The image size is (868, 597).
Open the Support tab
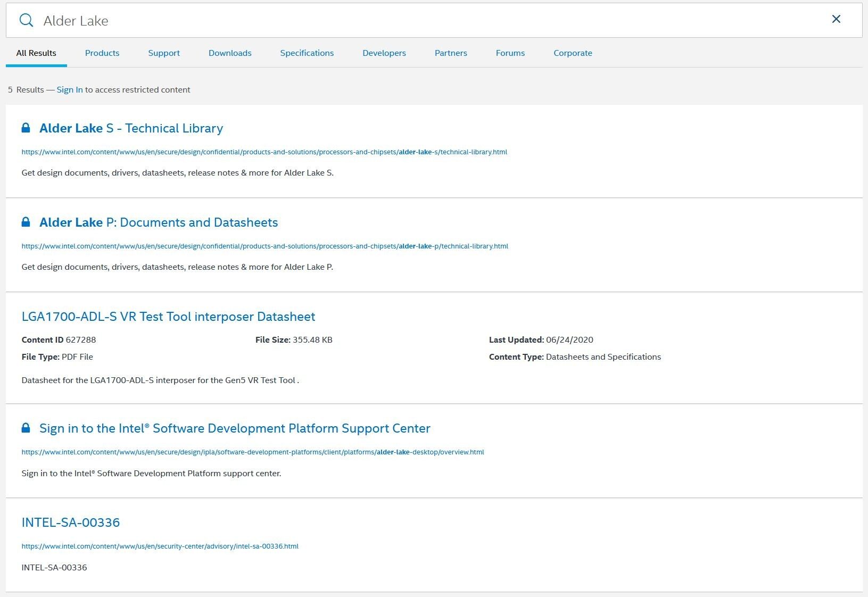(x=164, y=53)
